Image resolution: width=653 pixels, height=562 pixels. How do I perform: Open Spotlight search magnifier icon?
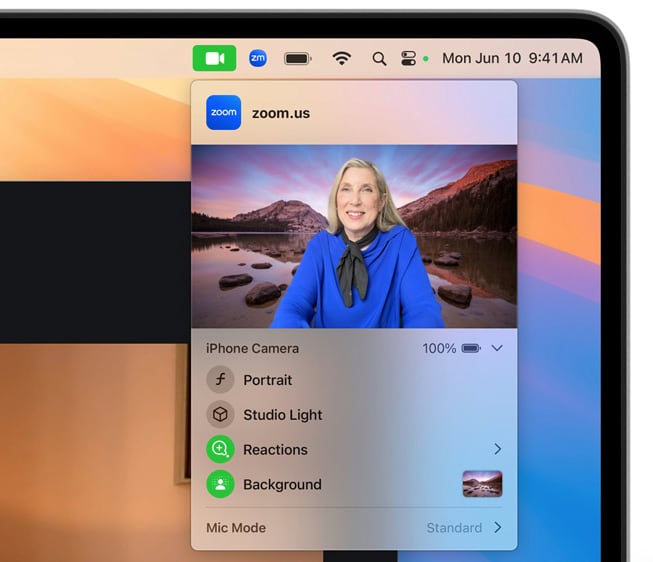379,59
